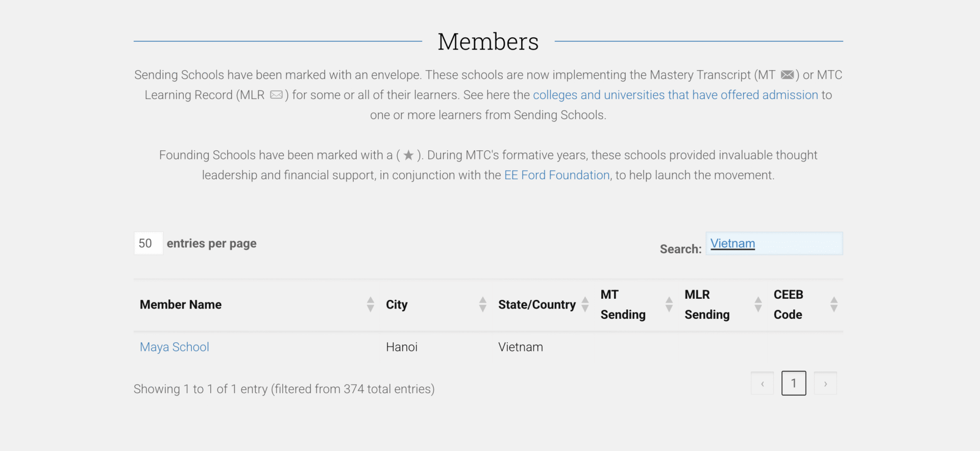Follow the EE Ford Foundation link
The image size is (980, 451).
557,175
